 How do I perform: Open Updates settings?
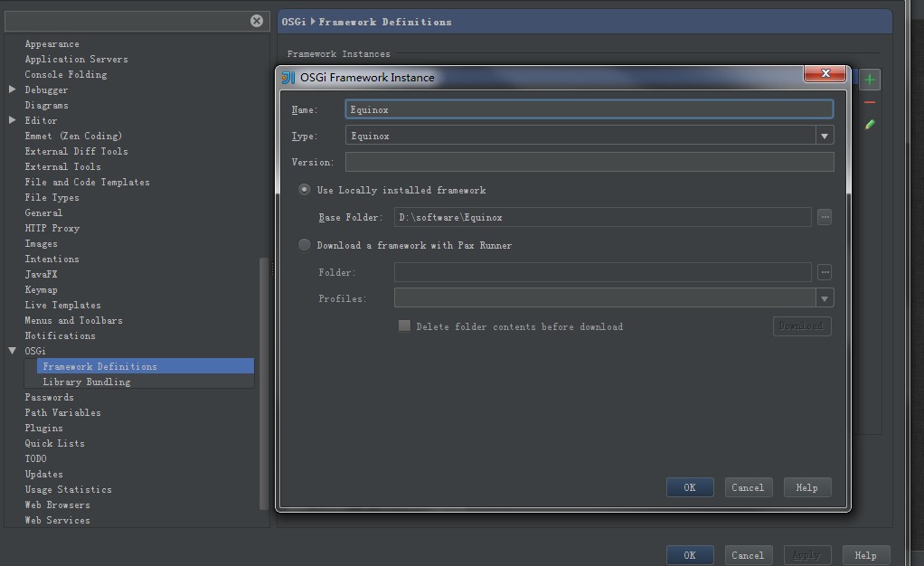point(44,474)
